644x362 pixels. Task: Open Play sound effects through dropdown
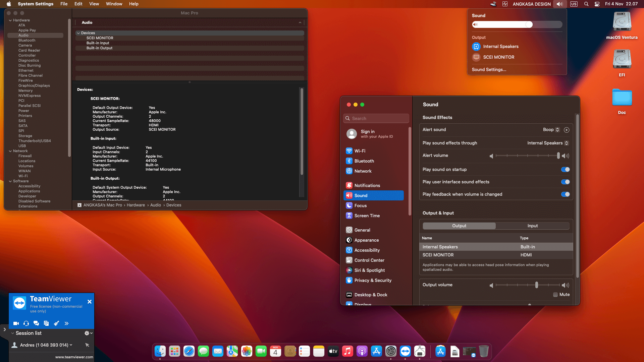pos(548,143)
